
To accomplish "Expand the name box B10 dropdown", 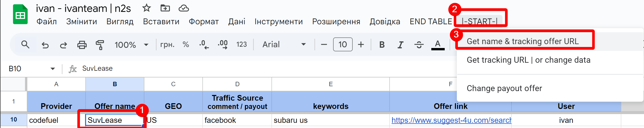I will pos(53,69).
